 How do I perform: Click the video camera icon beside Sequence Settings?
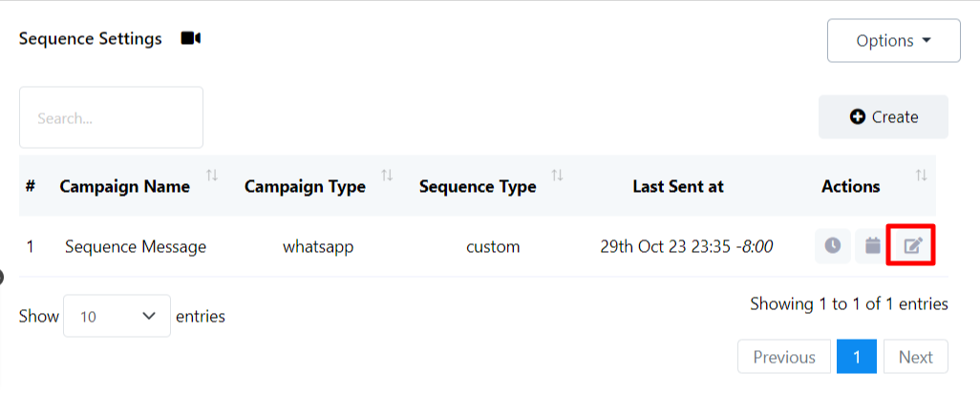[191, 38]
